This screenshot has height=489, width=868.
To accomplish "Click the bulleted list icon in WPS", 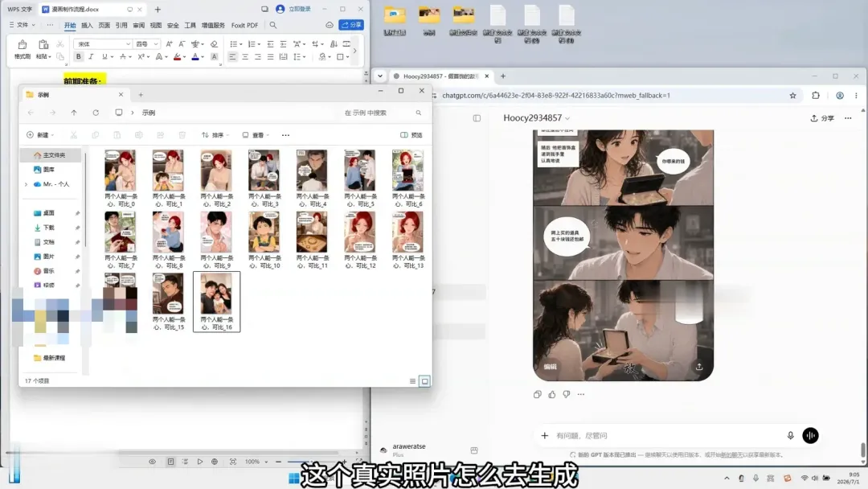I will (x=234, y=43).
